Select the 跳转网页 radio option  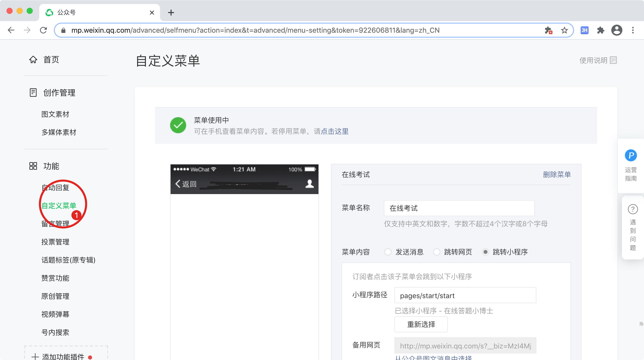click(x=436, y=252)
